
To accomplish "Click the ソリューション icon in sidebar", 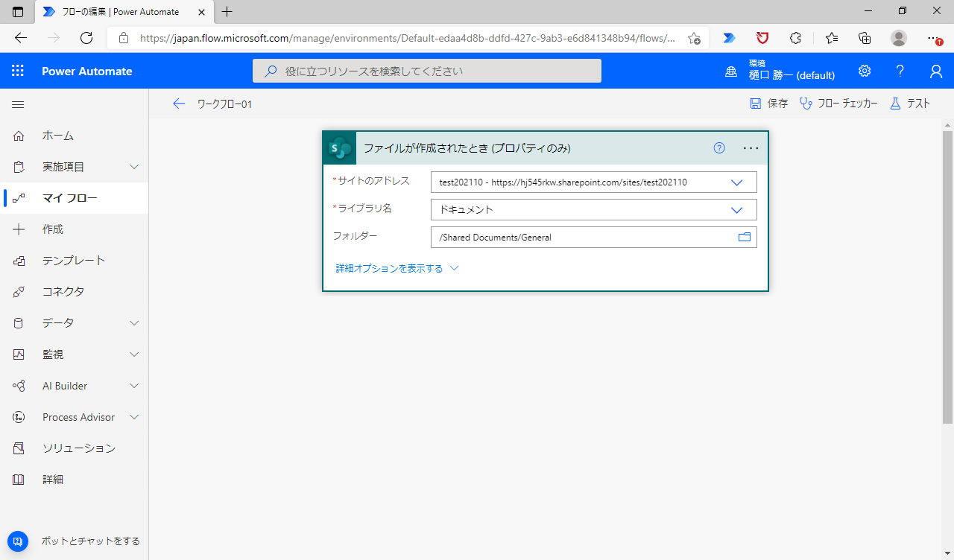I will [x=19, y=448].
